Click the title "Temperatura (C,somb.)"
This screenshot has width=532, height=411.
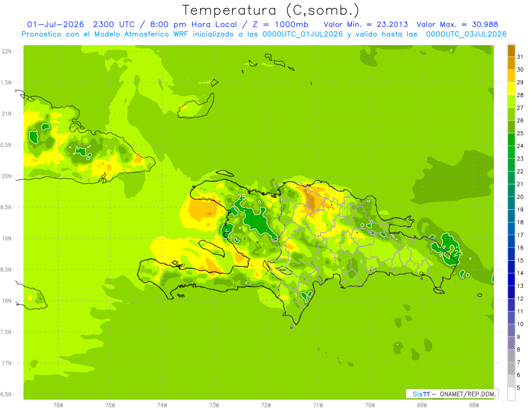(271, 10)
